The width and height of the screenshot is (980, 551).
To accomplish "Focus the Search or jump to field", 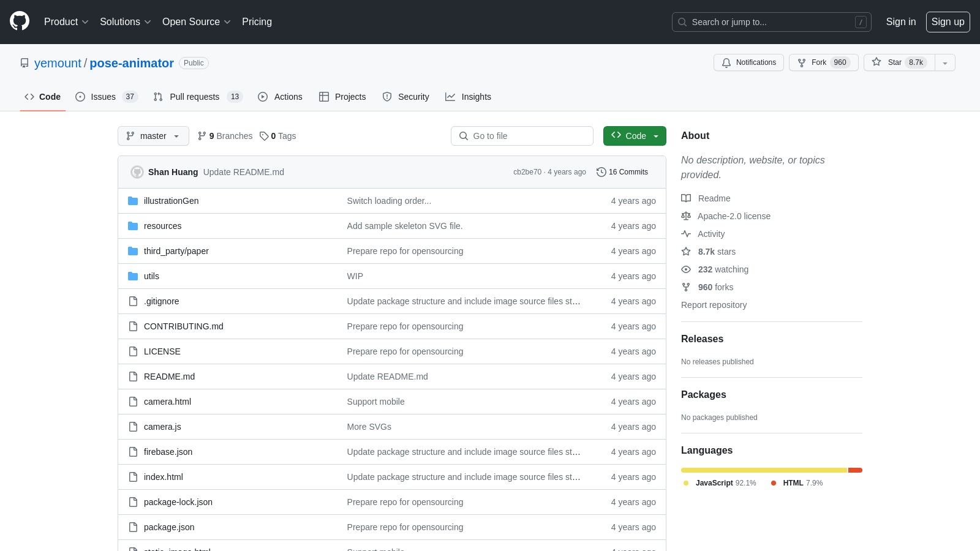I will click(x=771, y=22).
